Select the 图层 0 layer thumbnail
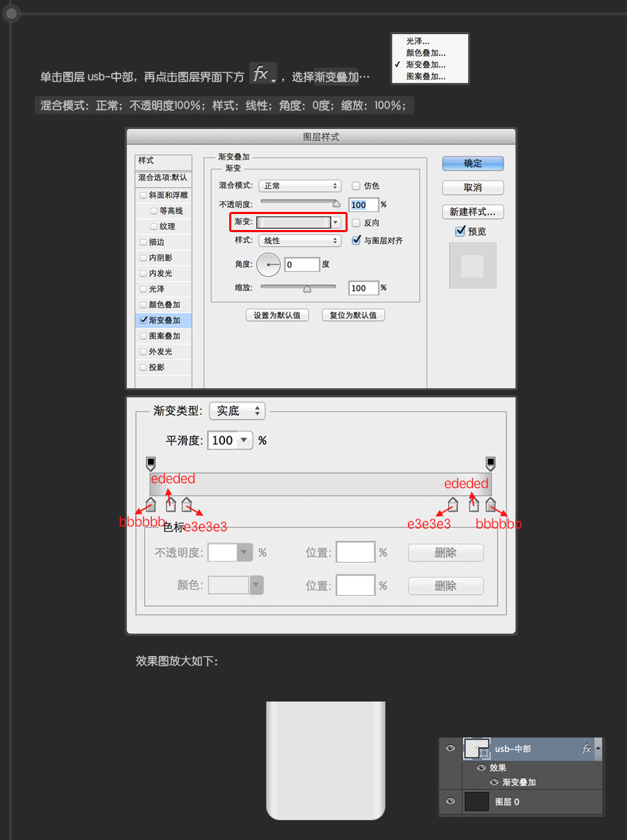The height and width of the screenshot is (840, 627). tap(477, 802)
